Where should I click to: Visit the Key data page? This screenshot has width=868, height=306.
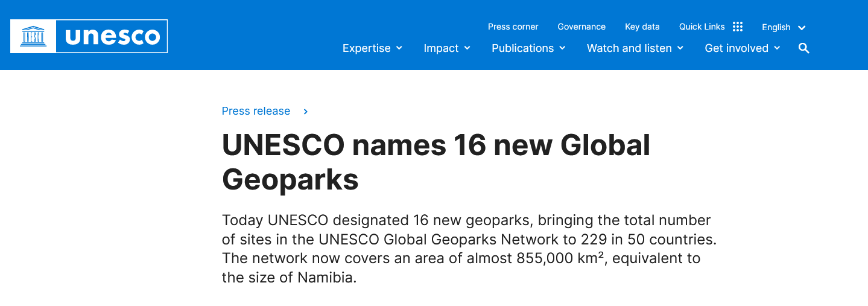[642, 27]
